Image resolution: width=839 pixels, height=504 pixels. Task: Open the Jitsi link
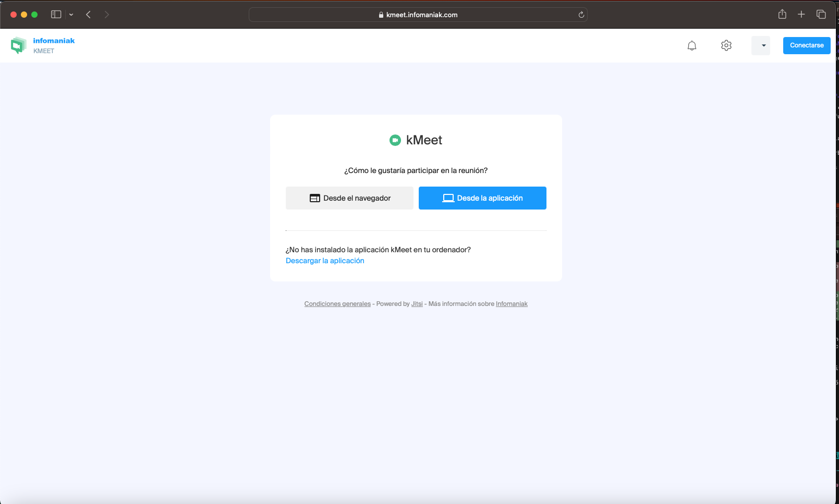tap(417, 304)
